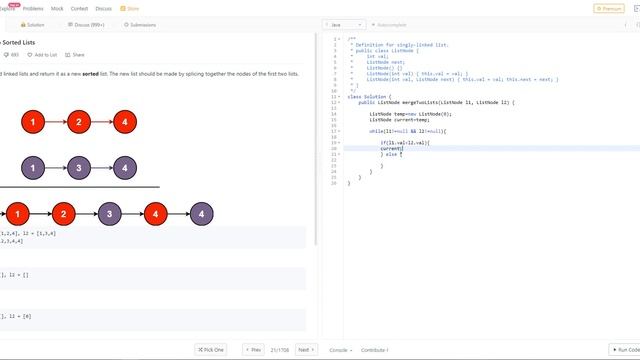Collapse code fold at line 17
Image resolution: width=640 pixels, height=360 pixels.
(x=339, y=131)
